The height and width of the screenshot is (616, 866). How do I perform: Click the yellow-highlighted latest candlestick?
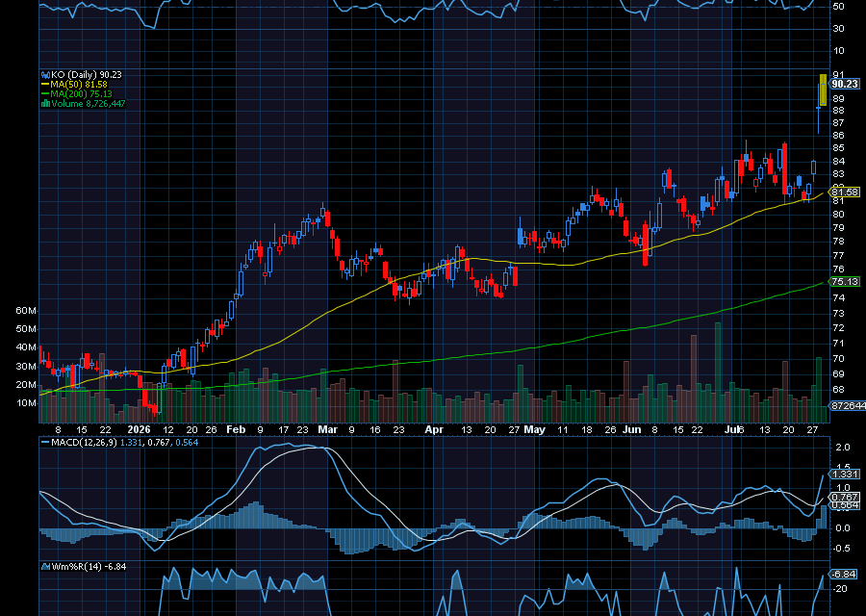point(824,90)
